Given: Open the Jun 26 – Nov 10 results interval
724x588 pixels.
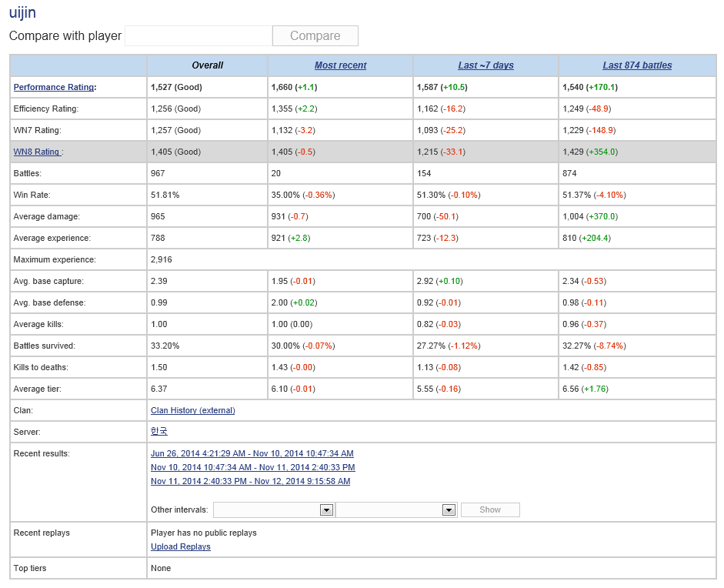Looking at the screenshot, I should (x=252, y=453).
